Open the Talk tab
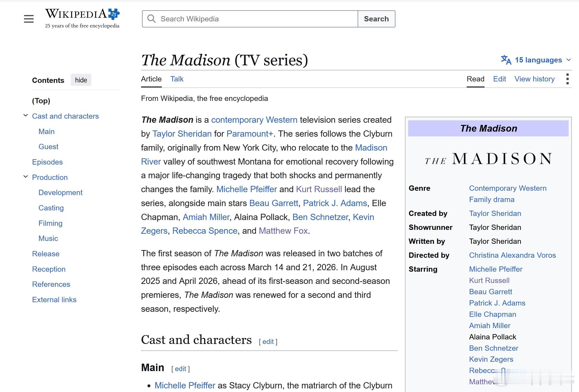This screenshot has height=392, width=579. pos(177,79)
